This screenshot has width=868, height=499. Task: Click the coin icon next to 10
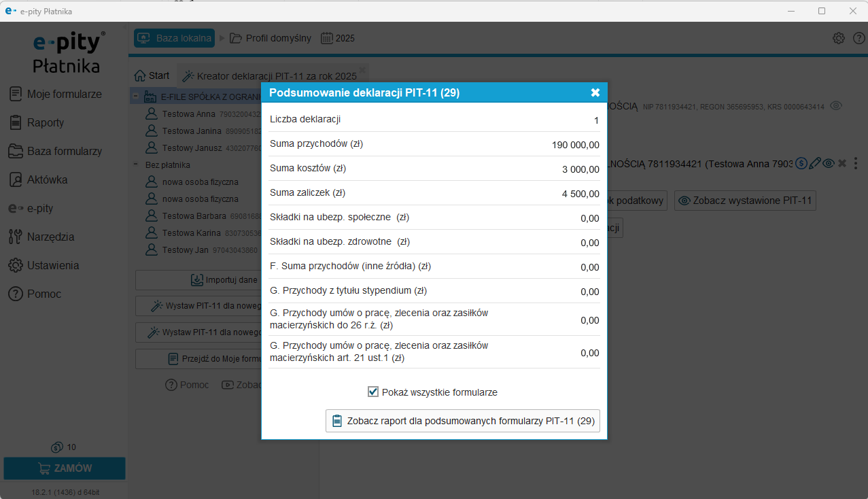tap(57, 447)
